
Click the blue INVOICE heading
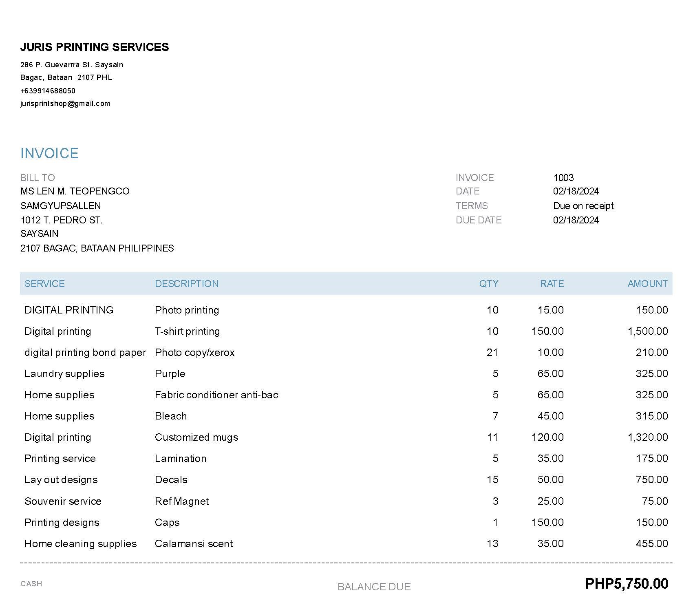[x=49, y=153]
